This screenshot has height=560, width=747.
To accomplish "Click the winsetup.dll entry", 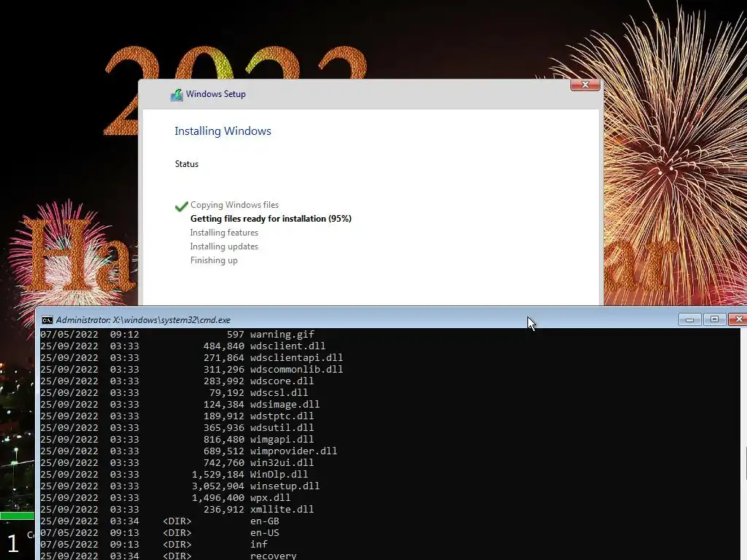I will pos(285,486).
